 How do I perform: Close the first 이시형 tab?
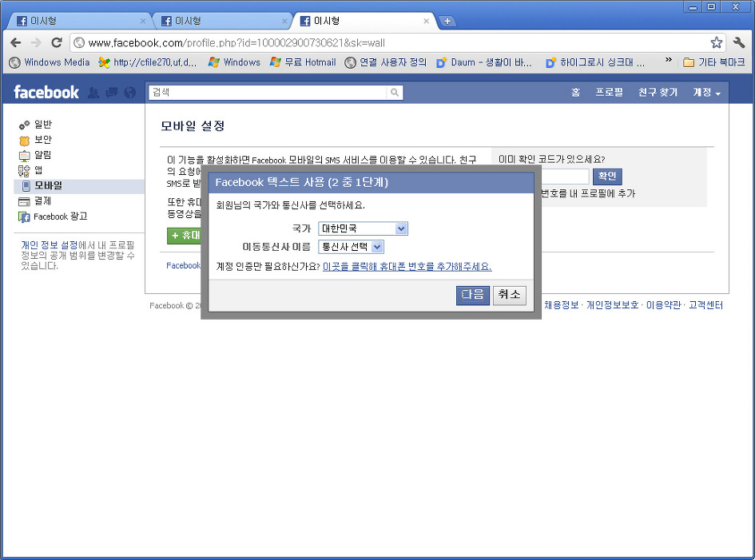[143, 22]
